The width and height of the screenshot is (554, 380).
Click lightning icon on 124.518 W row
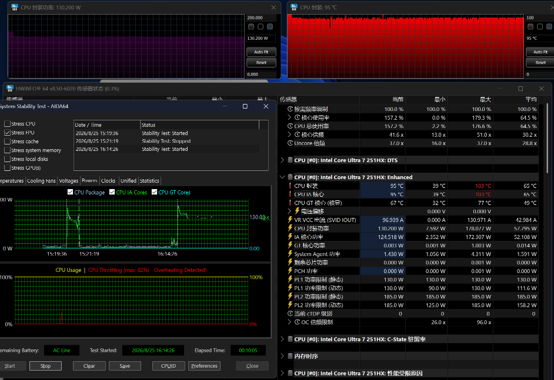290,237
